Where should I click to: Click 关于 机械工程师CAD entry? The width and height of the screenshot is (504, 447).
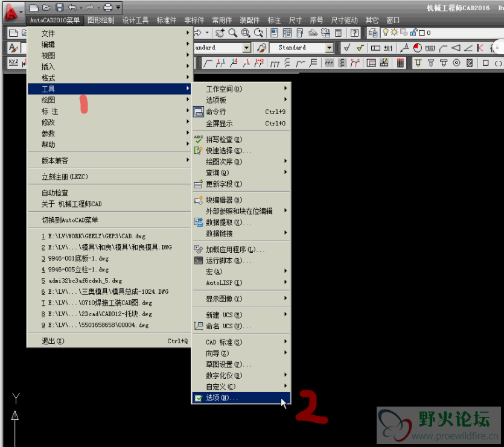pos(109,204)
